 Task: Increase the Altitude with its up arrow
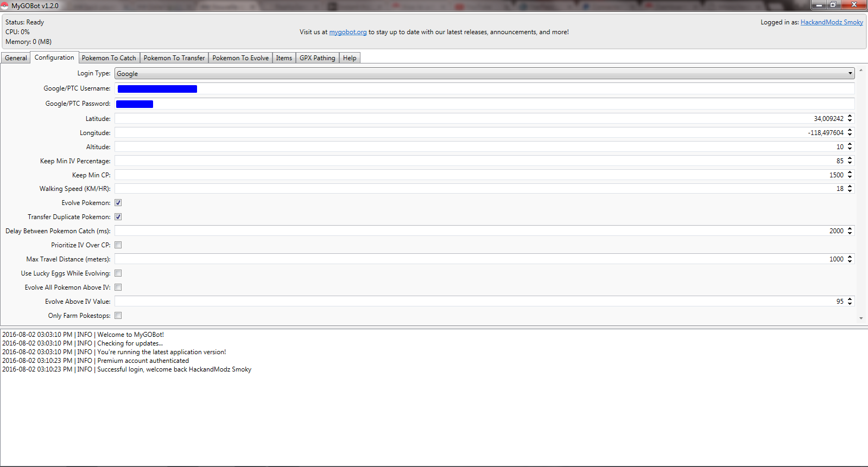[x=850, y=144]
